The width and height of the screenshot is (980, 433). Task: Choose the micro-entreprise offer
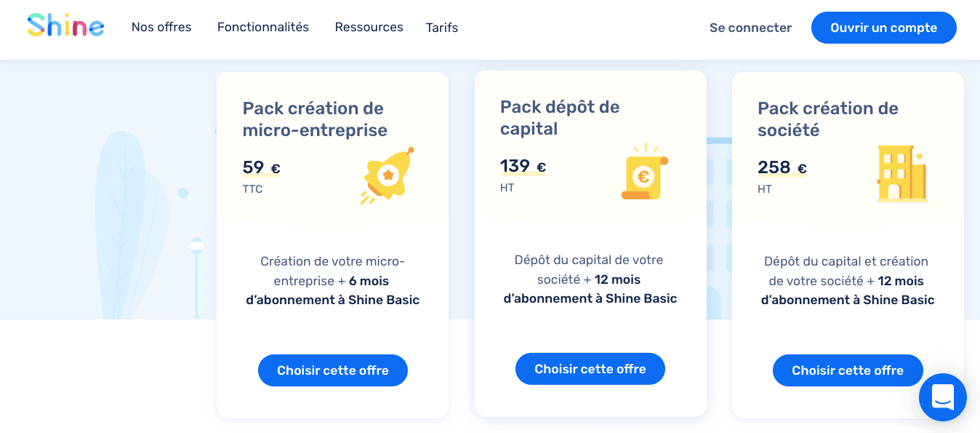pos(332,370)
